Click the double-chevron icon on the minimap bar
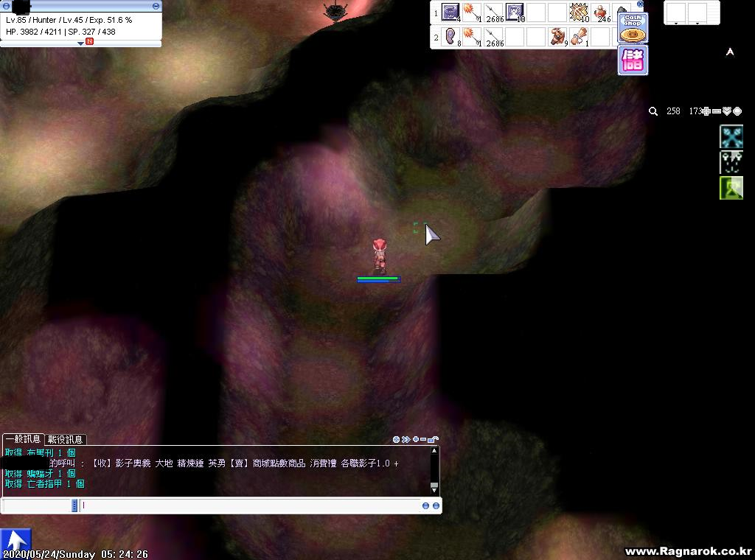The height and width of the screenshot is (560, 755). (727, 111)
